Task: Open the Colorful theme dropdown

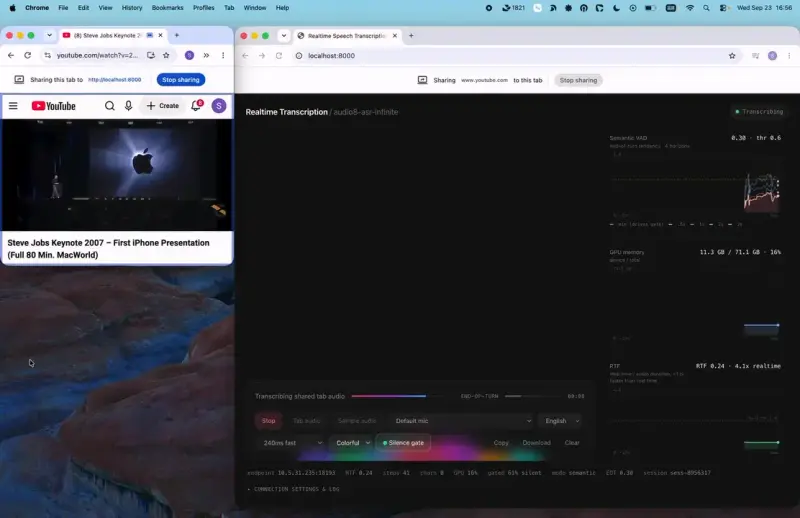Action: (353, 442)
